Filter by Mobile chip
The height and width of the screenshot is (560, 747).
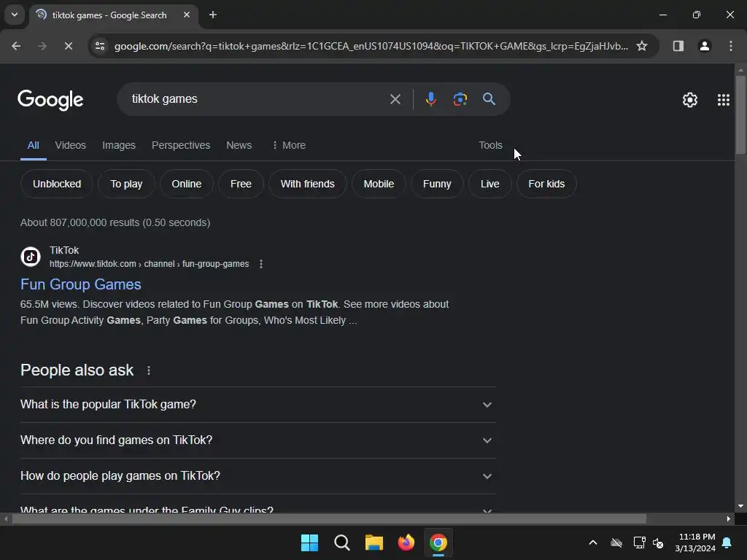coord(379,184)
